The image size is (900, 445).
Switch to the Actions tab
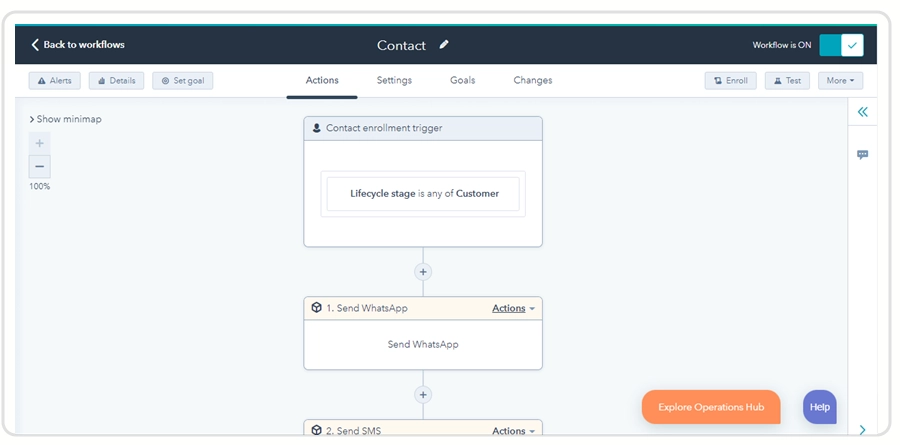pos(322,80)
